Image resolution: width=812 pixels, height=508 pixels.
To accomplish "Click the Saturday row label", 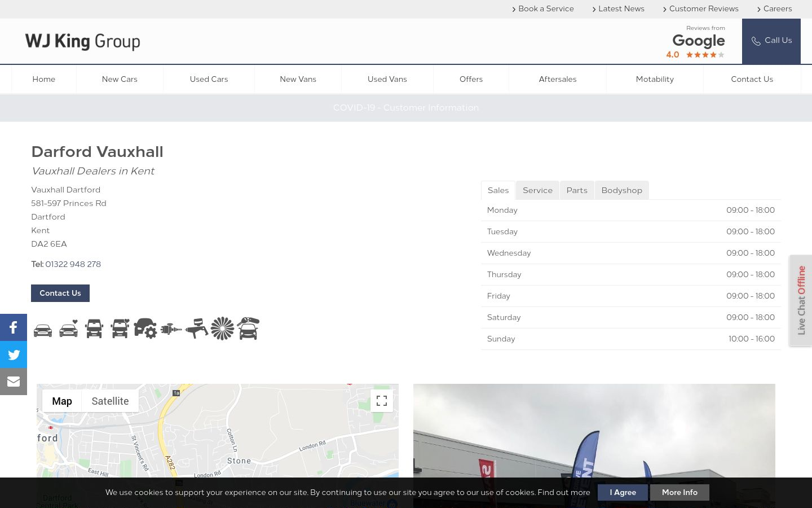I will coord(504,317).
